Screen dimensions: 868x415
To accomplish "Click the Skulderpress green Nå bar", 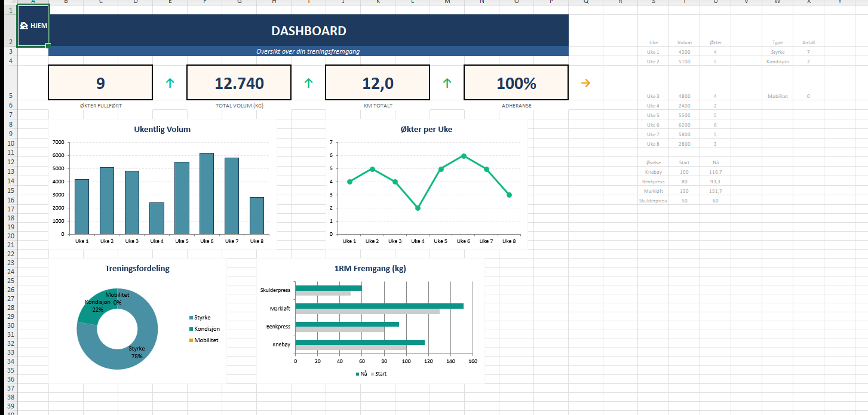I will click(329, 288).
